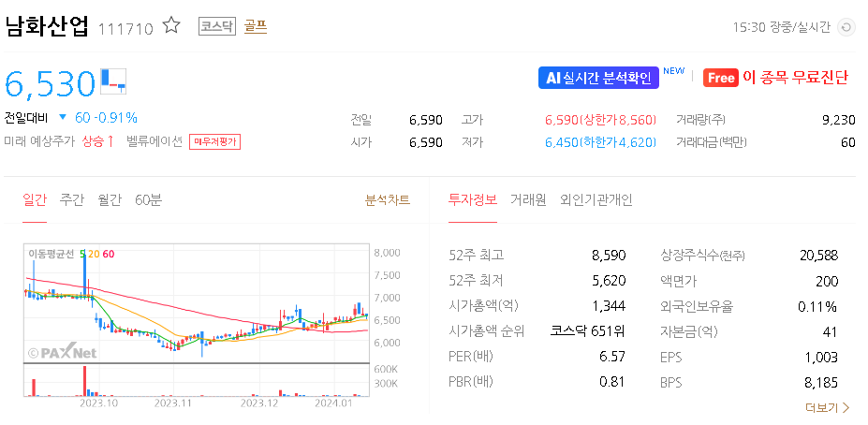Add 남화산업 to favorites with star icon
The width and height of the screenshot is (868, 425).
(x=171, y=25)
